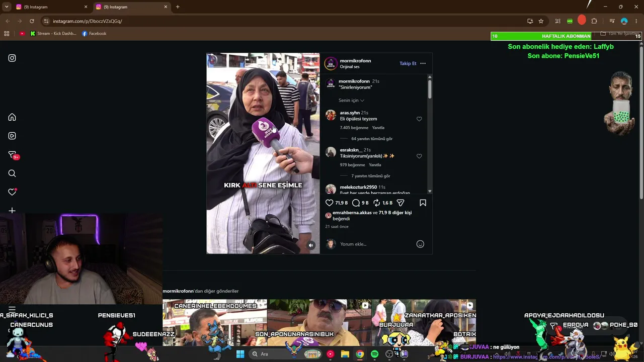
Task: Share the post with the send icon
Action: tap(400, 203)
